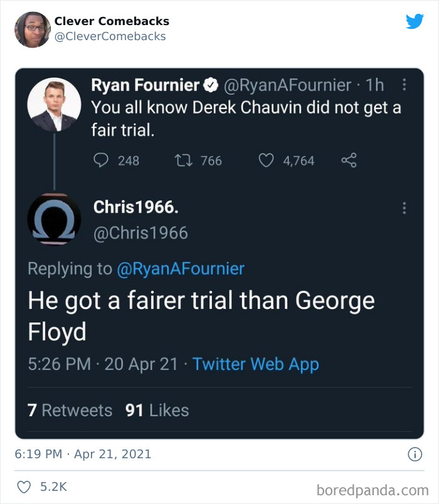This screenshot has width=439, height=504.
Task: Click the heart icon with 5.2K likes
Action: point(24,486)
